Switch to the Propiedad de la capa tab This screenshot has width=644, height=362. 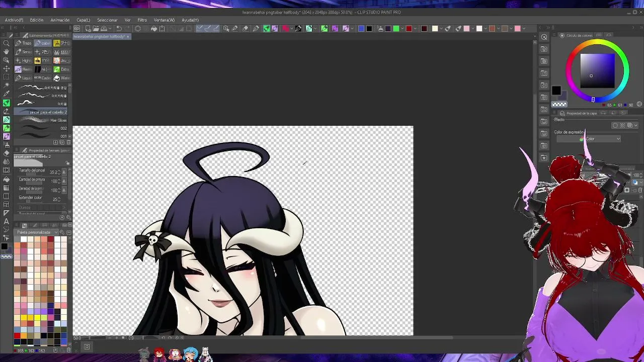click(578, 114)
